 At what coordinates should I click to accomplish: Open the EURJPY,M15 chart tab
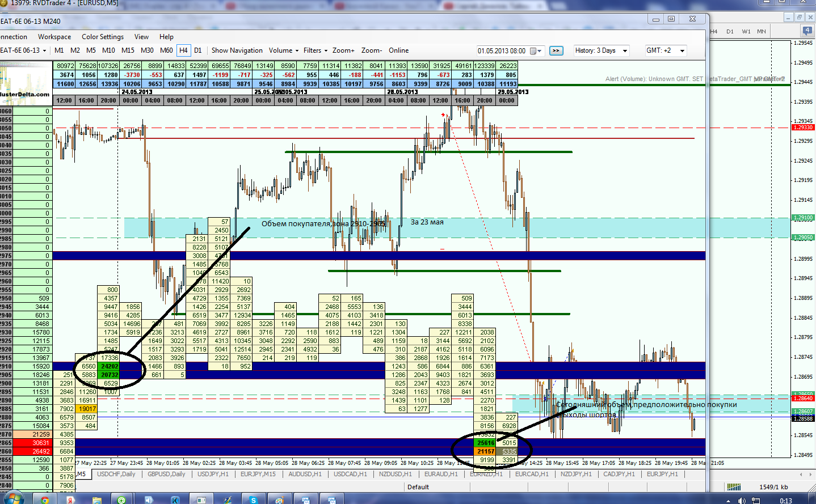tap(258, 474)
